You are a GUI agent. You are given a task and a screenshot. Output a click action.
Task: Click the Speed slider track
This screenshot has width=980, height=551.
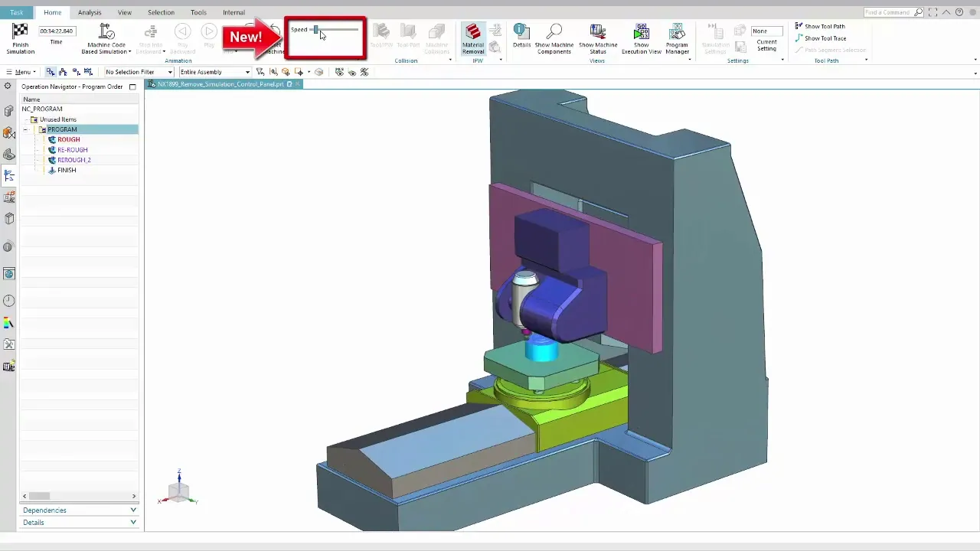(x=335, y=30)
